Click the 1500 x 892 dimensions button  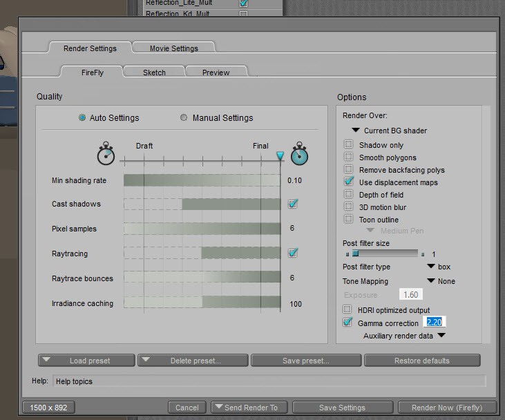(48, 408)
